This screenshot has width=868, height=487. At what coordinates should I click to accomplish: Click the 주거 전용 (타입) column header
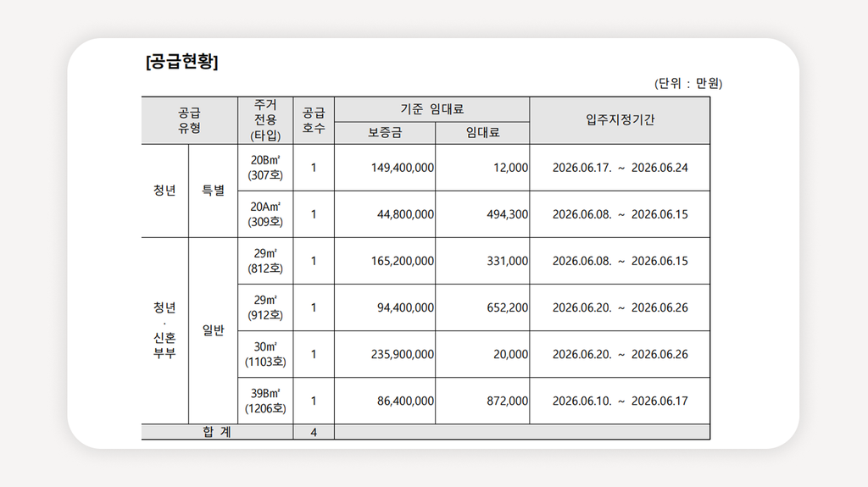point(265,120)
